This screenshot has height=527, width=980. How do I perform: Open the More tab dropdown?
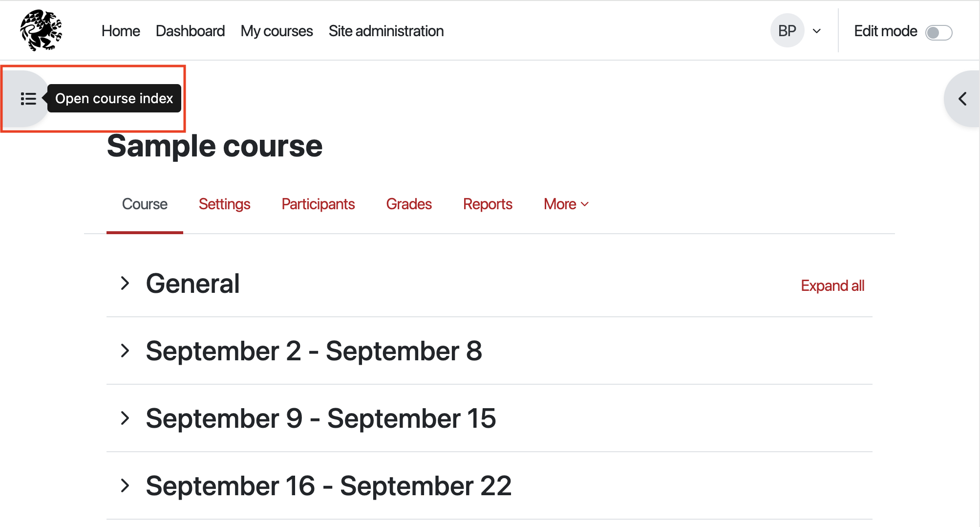566,204
